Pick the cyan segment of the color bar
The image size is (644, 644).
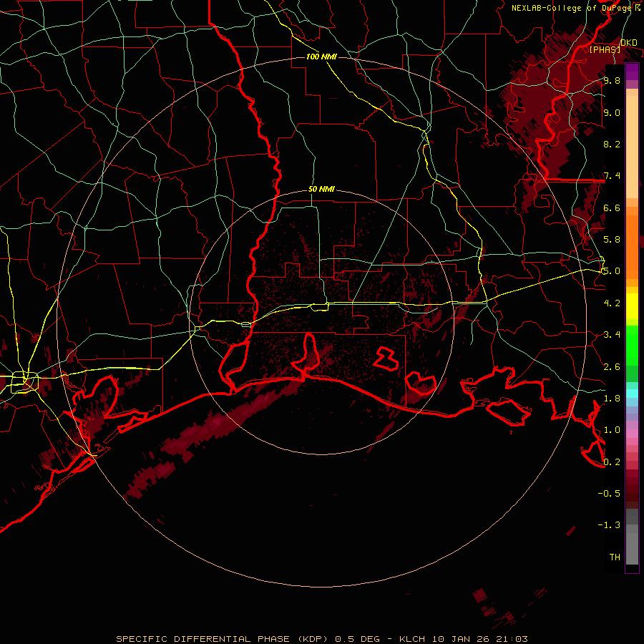click(x=632, y=394)
